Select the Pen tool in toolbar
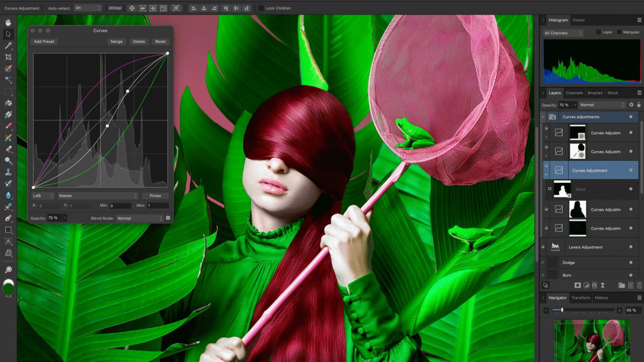The image size is (644, 362). [8, 219]
